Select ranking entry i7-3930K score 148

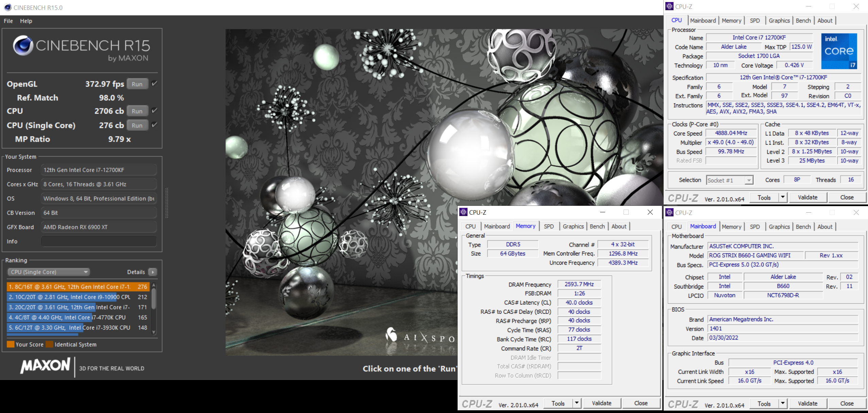[78, 328]
